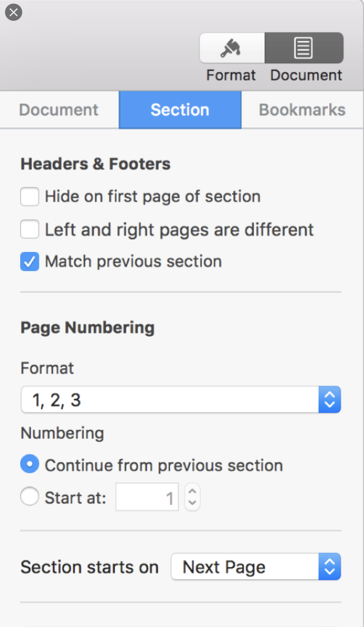
Task: Switch to the Document tab
Action: [x=59, y=110]
